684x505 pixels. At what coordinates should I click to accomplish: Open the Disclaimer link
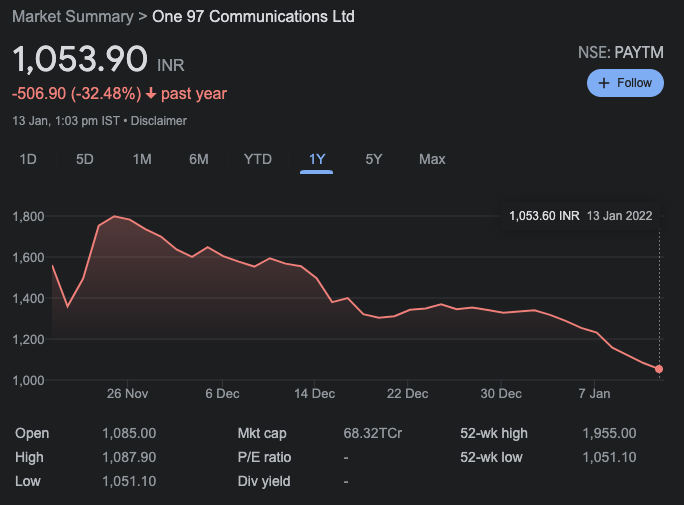(x=159, y=121)
